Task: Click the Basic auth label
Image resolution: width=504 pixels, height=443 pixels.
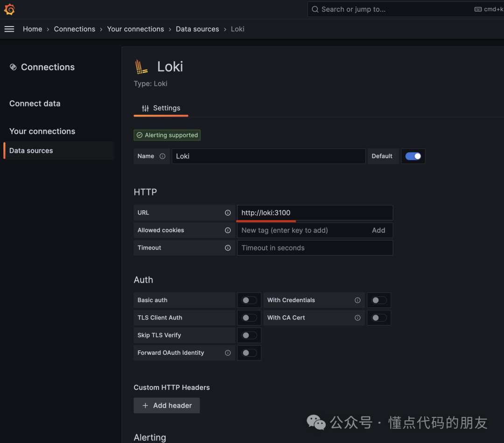Action: 152,300
